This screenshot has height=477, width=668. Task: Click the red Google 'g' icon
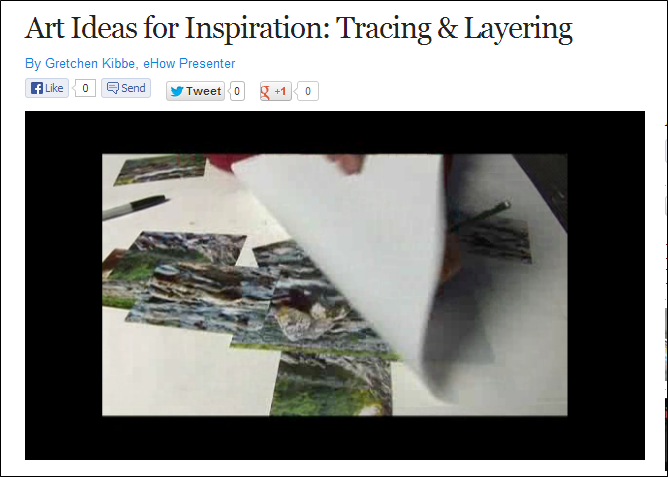tap(265, 92)
